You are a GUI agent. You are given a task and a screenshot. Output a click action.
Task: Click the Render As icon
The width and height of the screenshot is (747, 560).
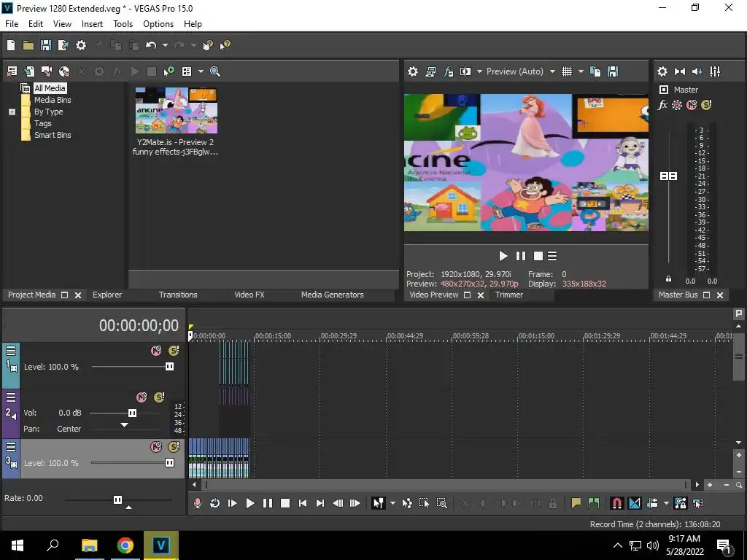tap(63, 45)
